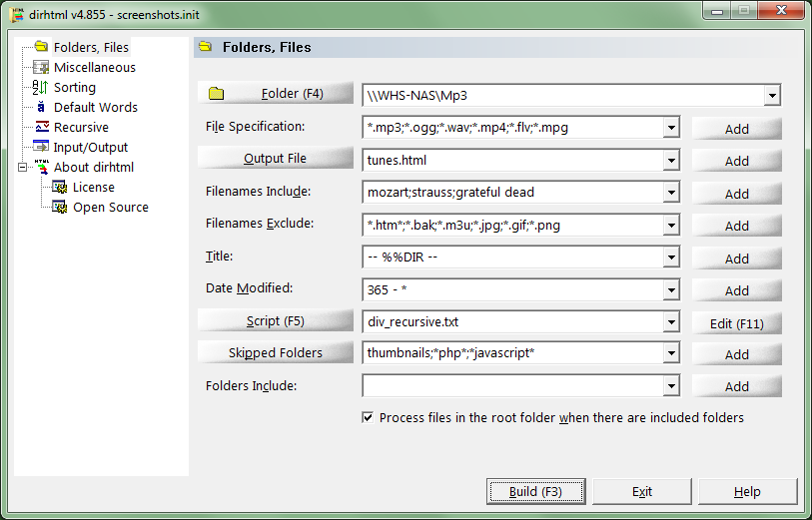Open the Script file dropdown
This screenshot has height=520, width=812.
pos(671,321)
